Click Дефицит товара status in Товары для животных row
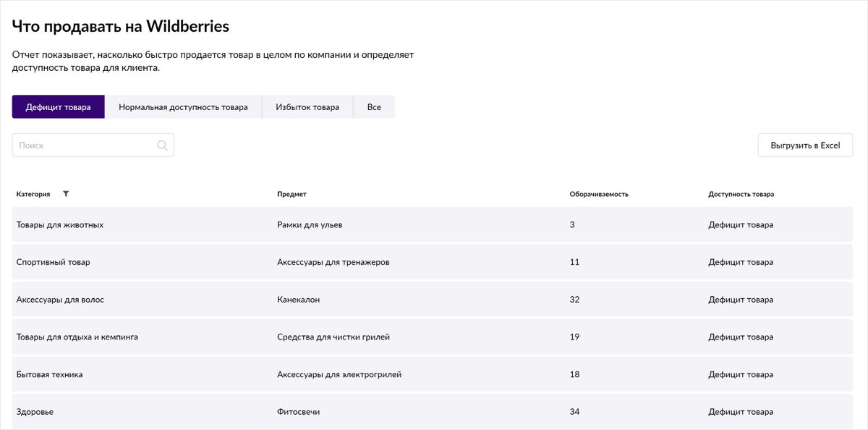The image size is (868, 430). [x=741, y=225]
